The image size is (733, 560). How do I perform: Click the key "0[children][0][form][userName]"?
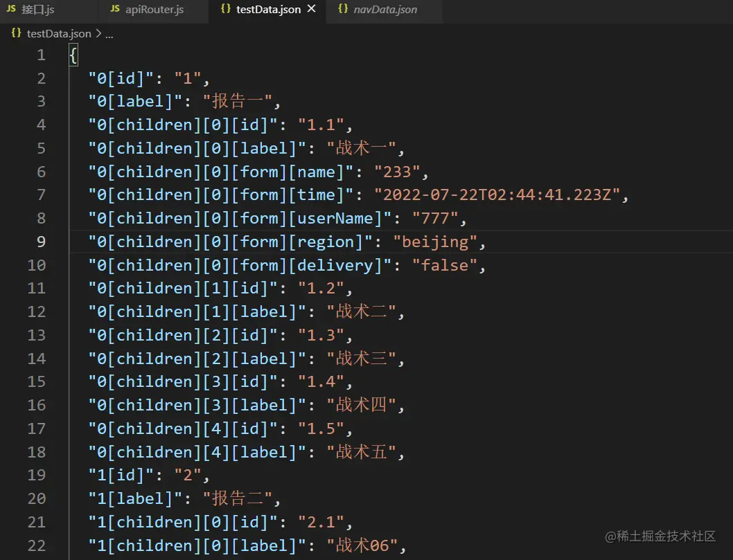[x=240, y=218]
